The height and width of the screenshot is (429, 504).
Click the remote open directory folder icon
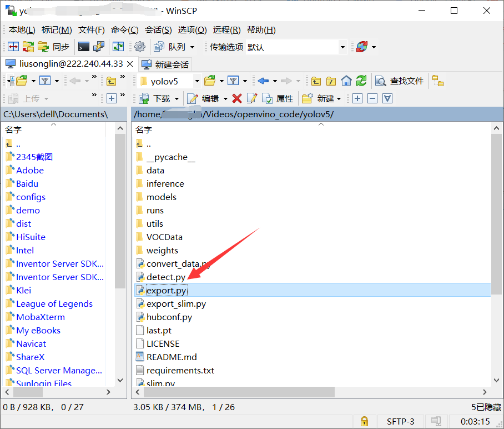[x=210, y=81]
